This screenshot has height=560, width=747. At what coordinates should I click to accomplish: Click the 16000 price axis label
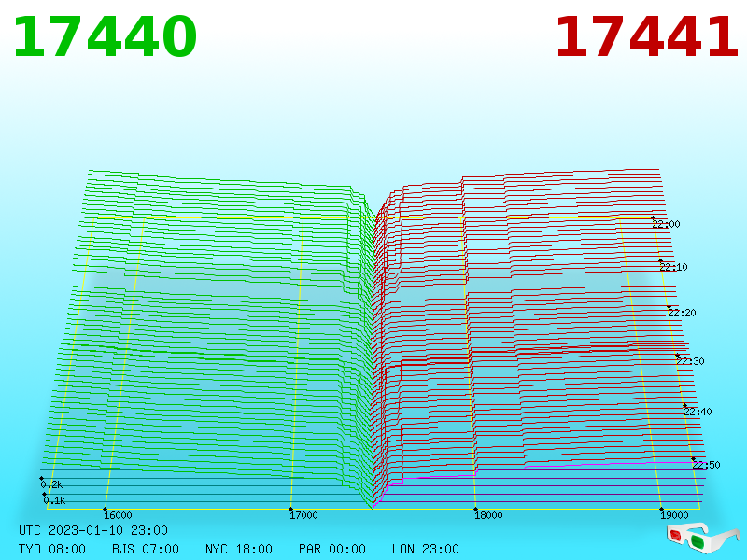(118, 515)
